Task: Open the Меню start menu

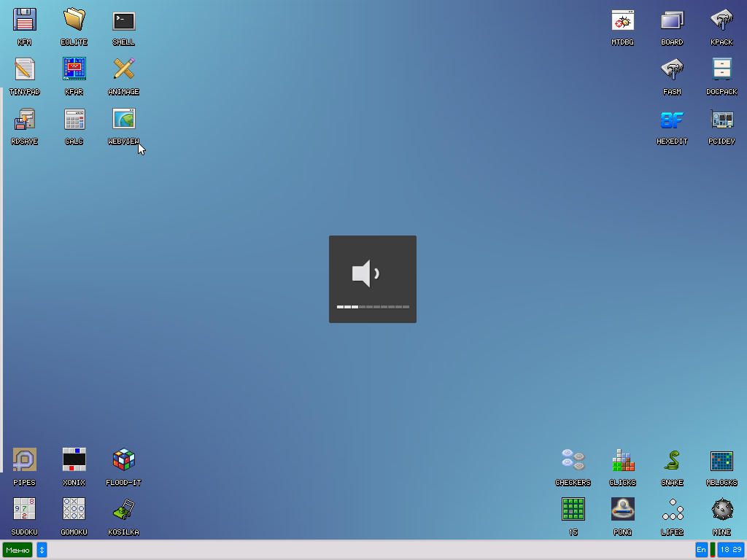Action: coord(18,550)
